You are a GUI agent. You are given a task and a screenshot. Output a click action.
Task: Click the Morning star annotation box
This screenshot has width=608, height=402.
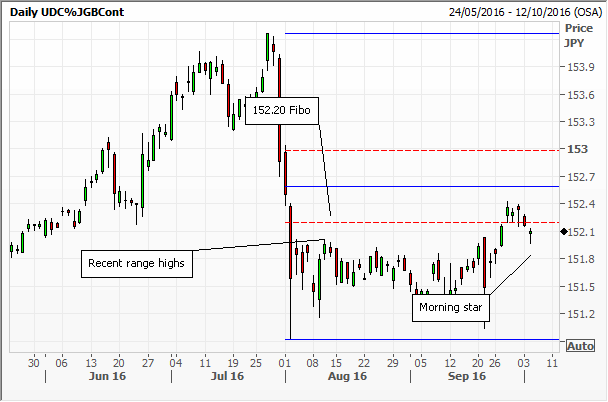[x=450, y=307]
